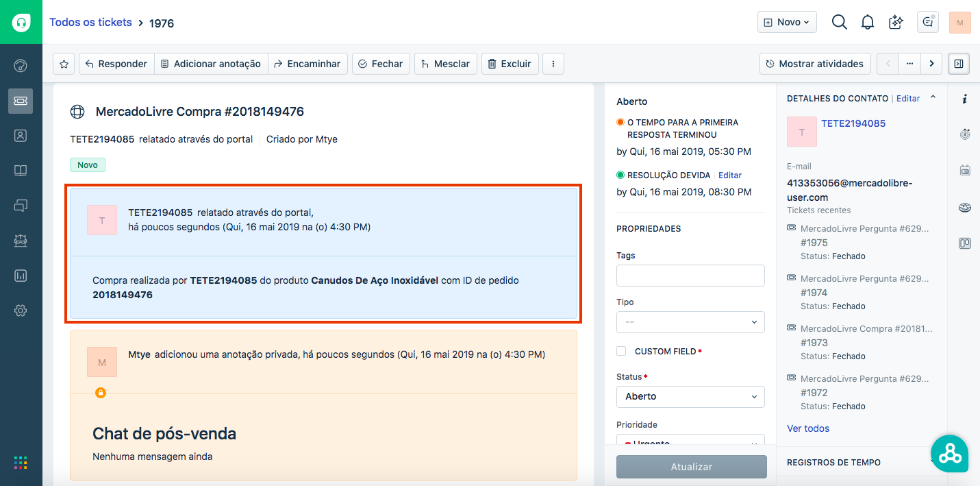The height and width of the screenshot is (486, 980).
Task: Open the colorful app switcher grid icon
Action: (21, 463)
